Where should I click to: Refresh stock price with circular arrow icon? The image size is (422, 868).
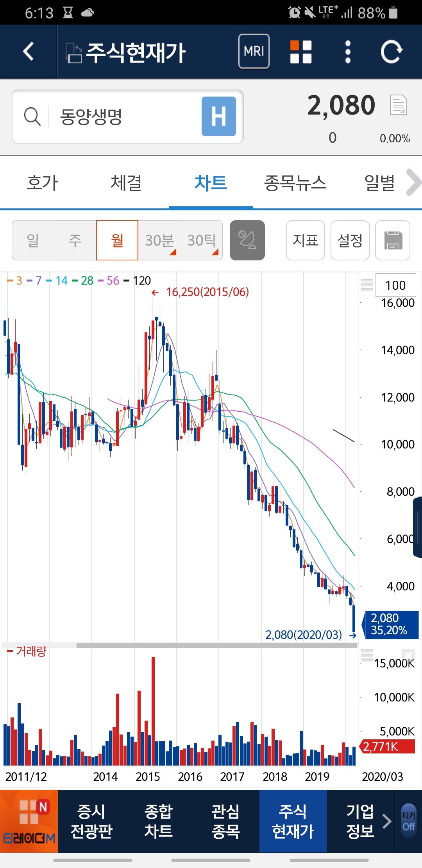[x=392, y=52]
